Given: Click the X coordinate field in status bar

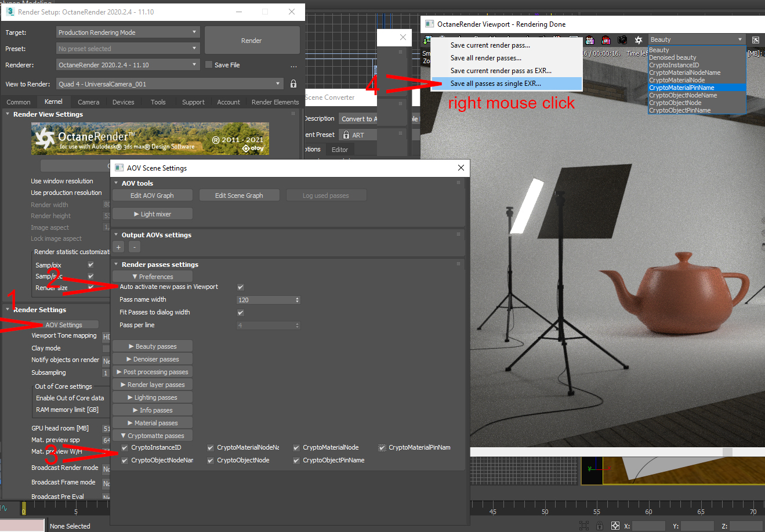Looking at the screenshot, I should click(649, 526).
